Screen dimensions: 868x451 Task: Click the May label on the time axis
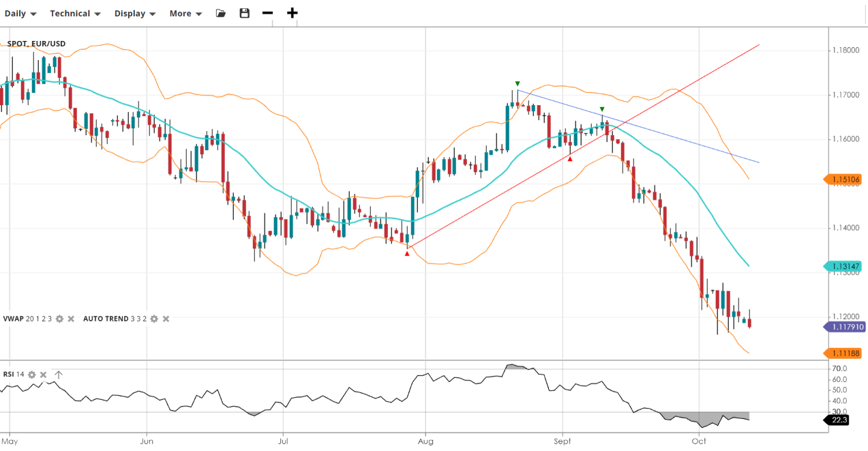click(x=11, y=442)
